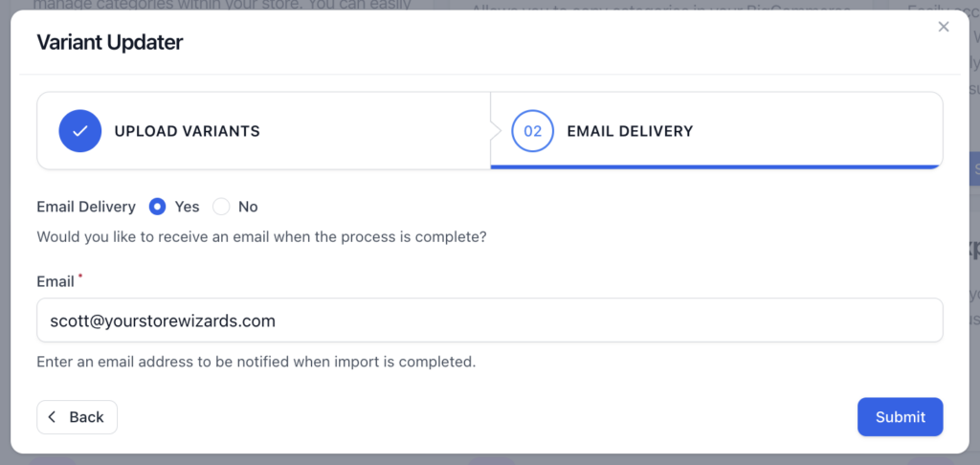This screenshot has width=980, height=465.
Task: Click the Submit button
Action: pyautogui.click(x=900, y=417)
